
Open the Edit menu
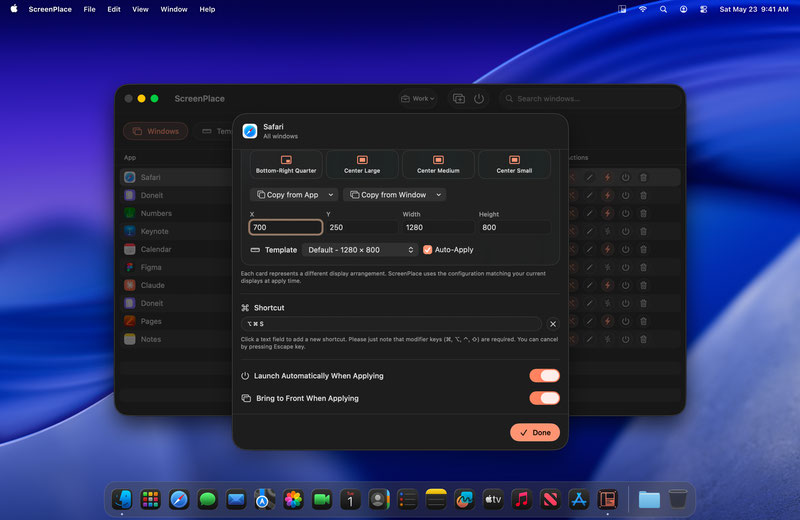[114, 9]
